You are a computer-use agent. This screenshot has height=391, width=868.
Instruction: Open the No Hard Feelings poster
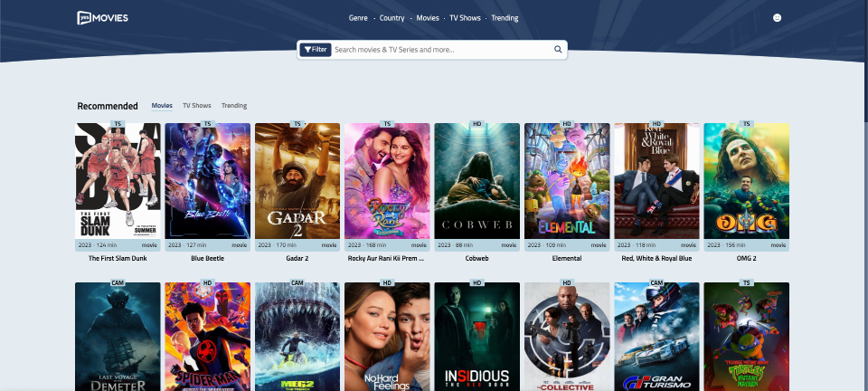[x=387, y=337]
